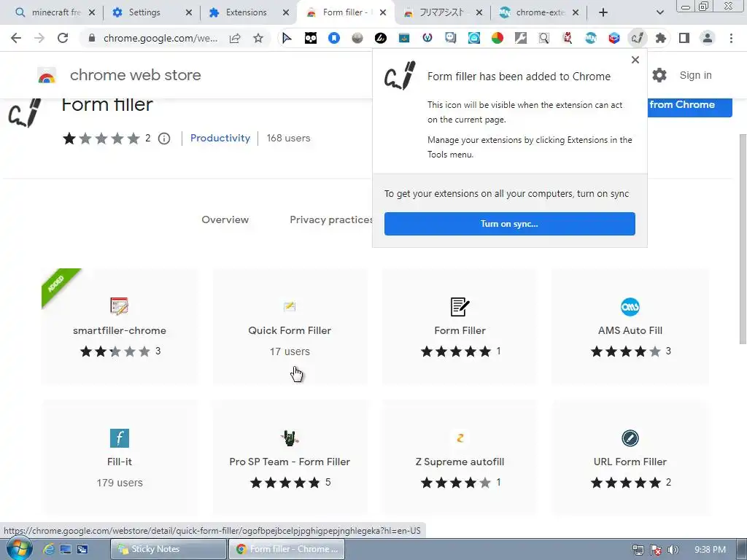Open the red-blue cube extension icon
Screen dimensions: 747x560
click(x=614, y=38)
